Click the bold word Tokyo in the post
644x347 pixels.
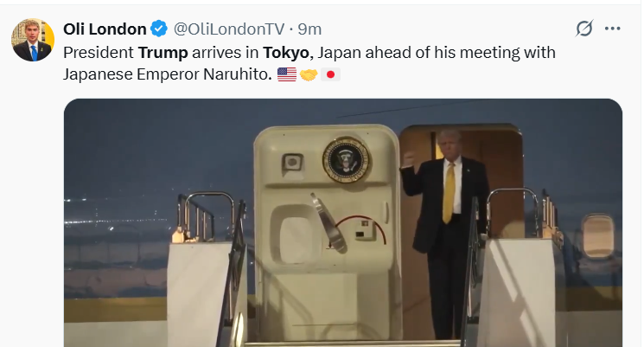pyautogui.click(x=286, y=53)
